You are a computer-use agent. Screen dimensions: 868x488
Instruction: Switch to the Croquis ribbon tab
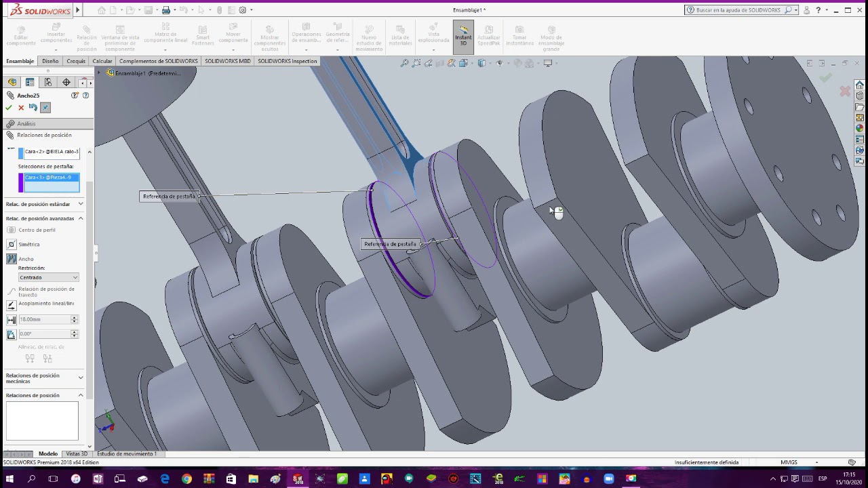point(76,61)
